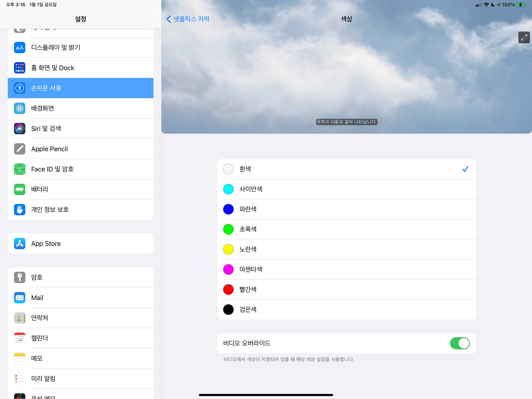Open 배경화면 wallpaper settings
532x399 pixels.
pos(43,108)
